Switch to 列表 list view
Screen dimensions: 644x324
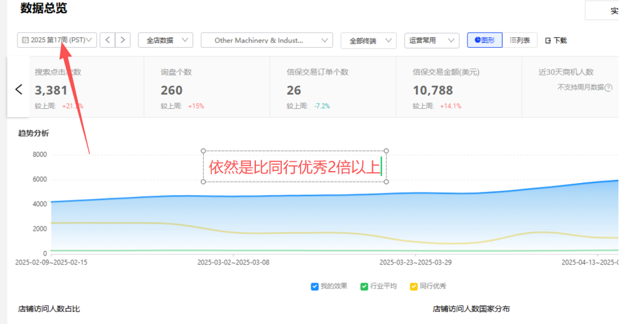pos(519,40)
